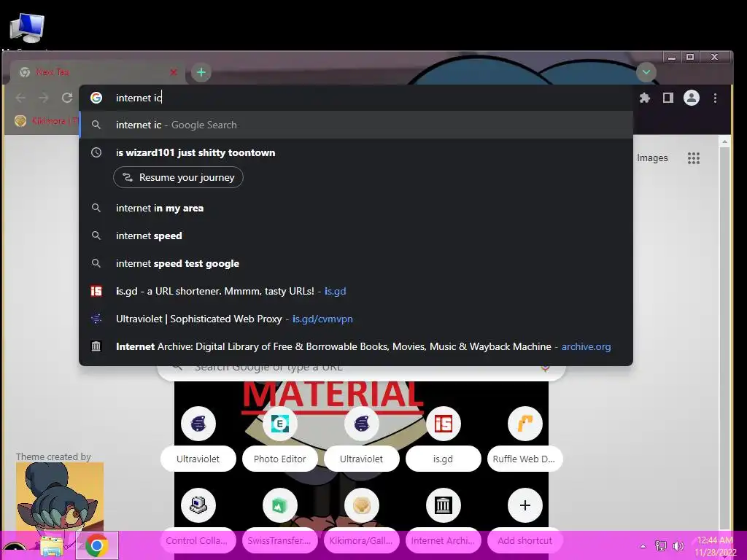This screenshot has width=747, height=560.
Task: Click the theme creator thumbnail image
Action: point(60,496)
